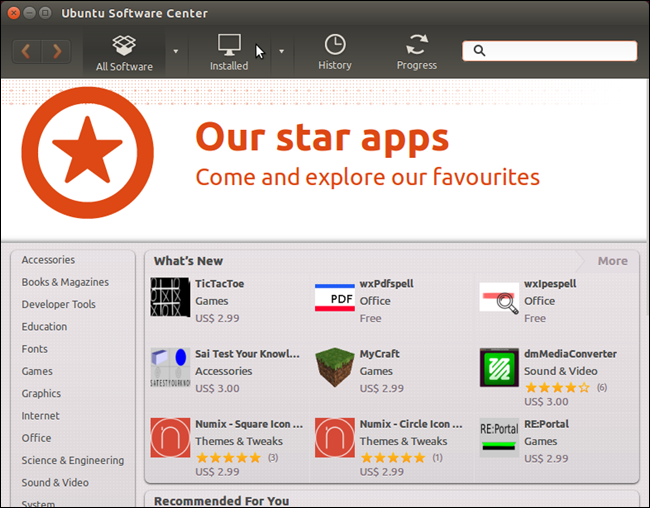Open the All Software section
Image resolution: width=650 pixels, height=508 pixels.
coord(124,53)
